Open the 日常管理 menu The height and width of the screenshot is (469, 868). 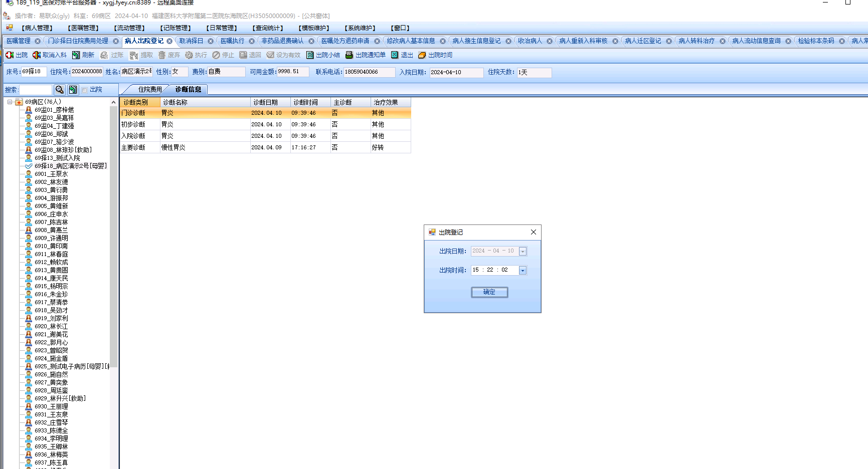(x=222, y=28)
